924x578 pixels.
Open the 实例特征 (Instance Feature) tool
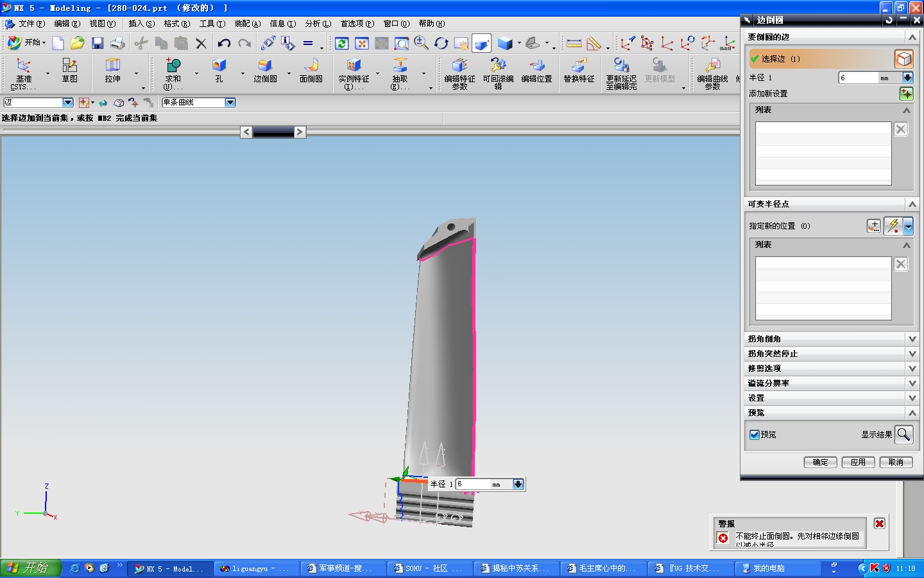354,73
